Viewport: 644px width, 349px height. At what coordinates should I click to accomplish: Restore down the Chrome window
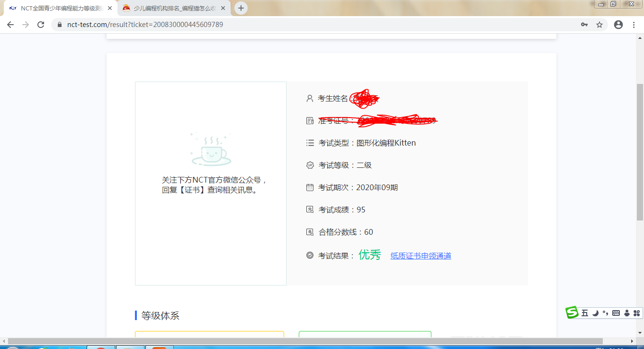point(613,4)
